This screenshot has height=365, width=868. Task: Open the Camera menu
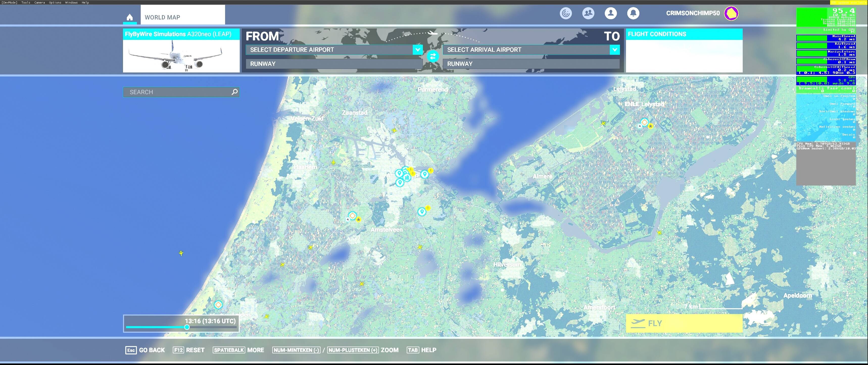click(39, 2)
